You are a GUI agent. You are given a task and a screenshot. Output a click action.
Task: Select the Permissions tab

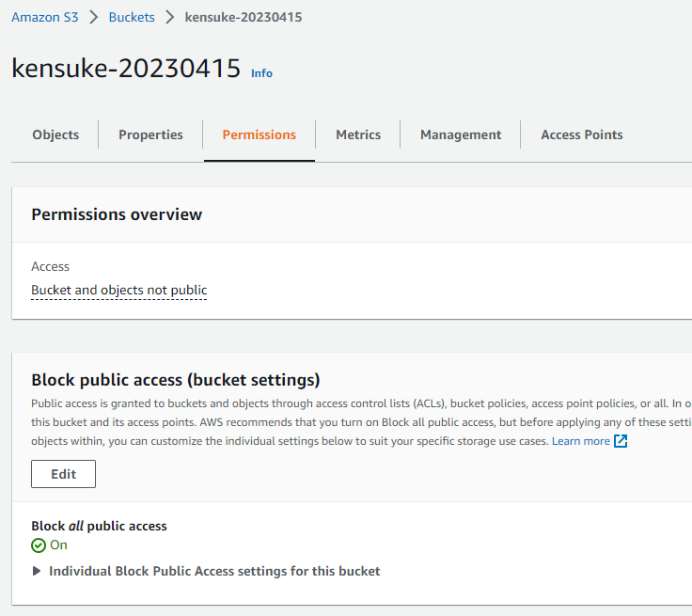tap(259, 134)
